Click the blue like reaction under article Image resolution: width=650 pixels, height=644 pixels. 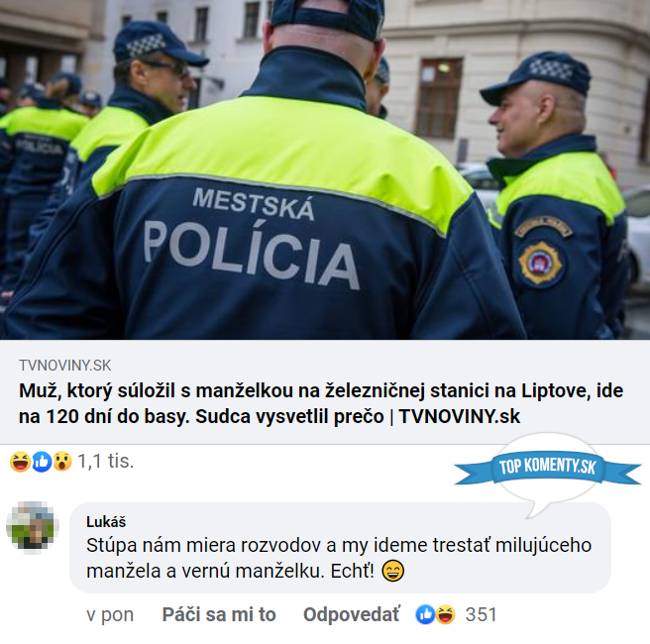(42, 462)
